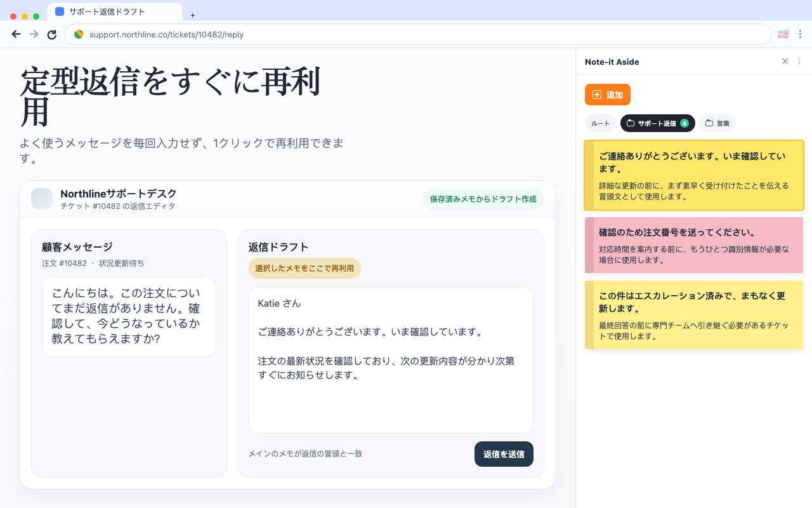Click the favicon on the サポート返信ドラフト tab
The width and height of the screenshot is (812, 508).
click(x=60, y=11)
